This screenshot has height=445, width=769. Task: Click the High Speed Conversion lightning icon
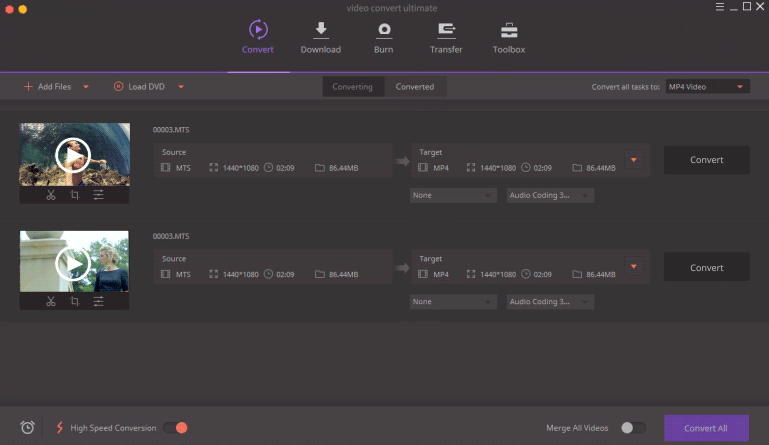pyautogui.click(x=60, y=427)
